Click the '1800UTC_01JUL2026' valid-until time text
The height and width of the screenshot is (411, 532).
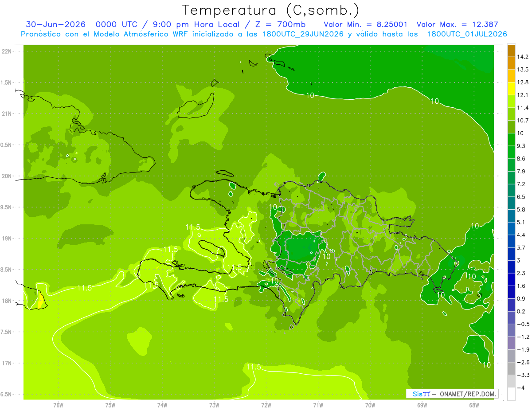[467, 34]
